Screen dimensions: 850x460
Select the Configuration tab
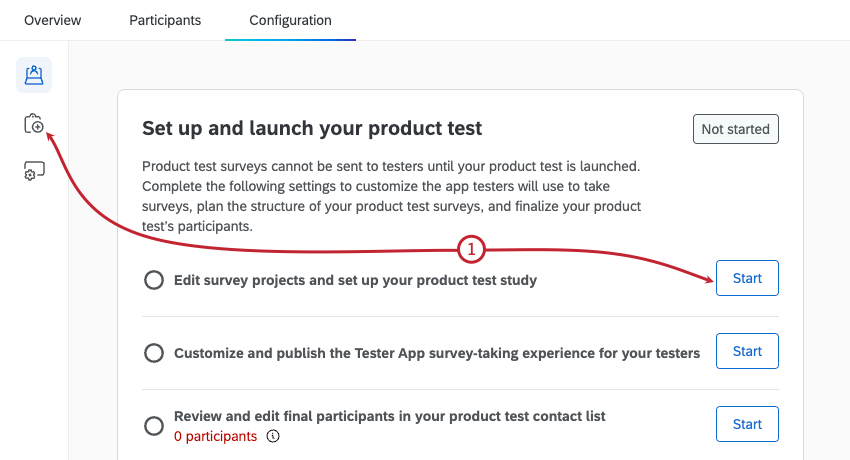point(290,20)
